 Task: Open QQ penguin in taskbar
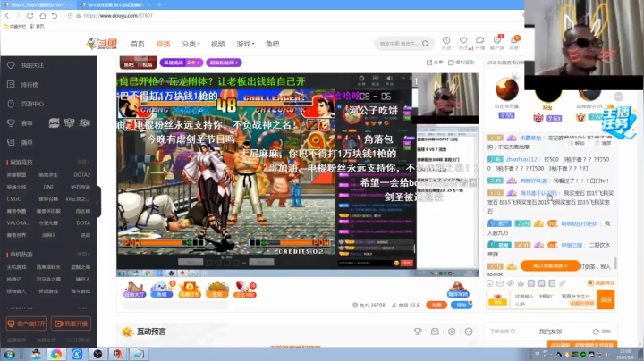coord(36,354)
